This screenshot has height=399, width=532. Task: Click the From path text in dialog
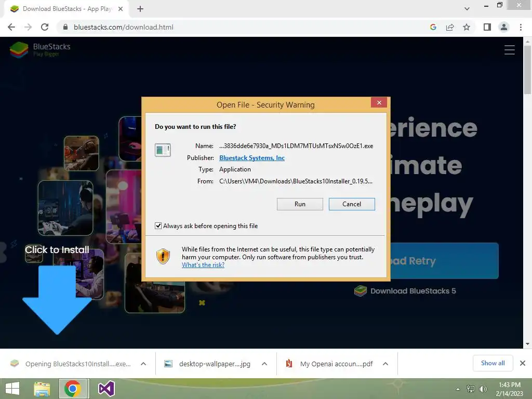(296, 181)
